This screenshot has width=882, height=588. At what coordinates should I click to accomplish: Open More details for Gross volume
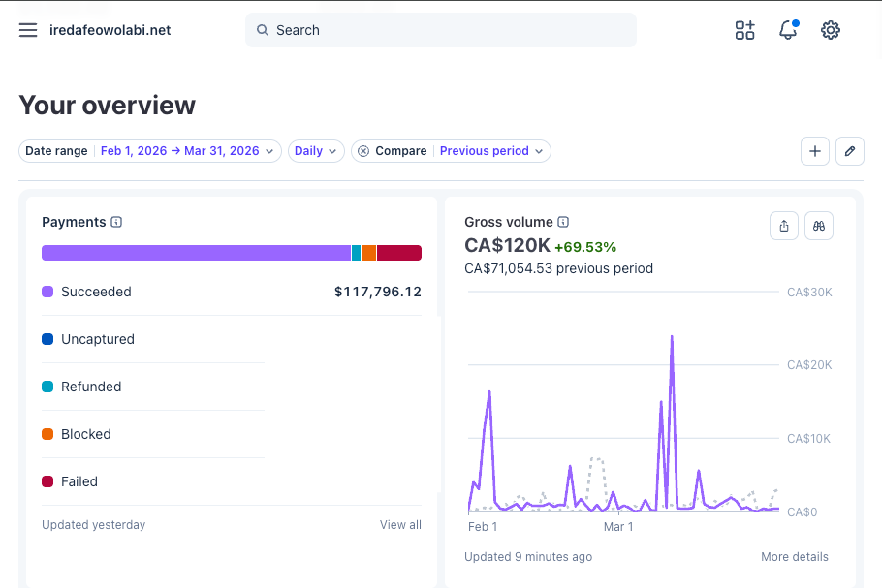pos(795,556)
